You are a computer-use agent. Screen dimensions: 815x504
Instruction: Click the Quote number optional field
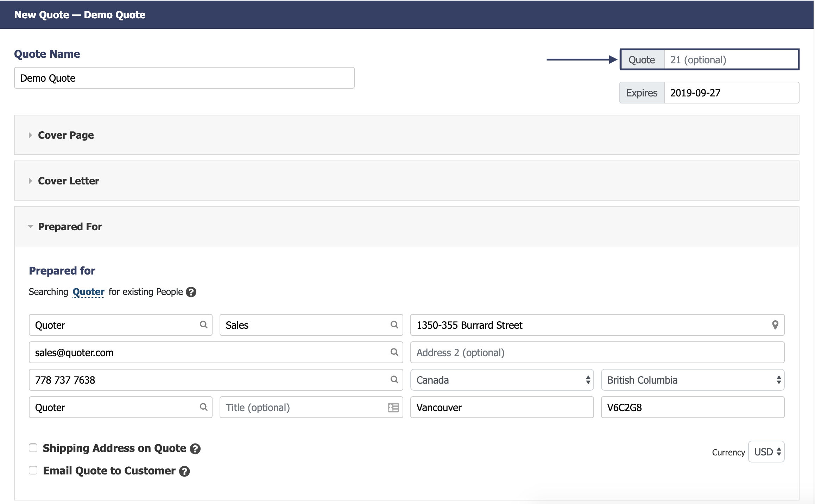(731, 60)
